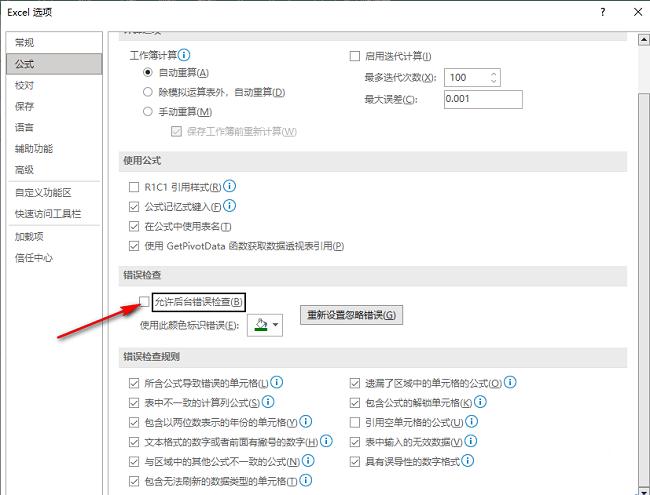The image size is (650, 495).
Task: Select 手动重算 radio button
Action: point(148,112)
